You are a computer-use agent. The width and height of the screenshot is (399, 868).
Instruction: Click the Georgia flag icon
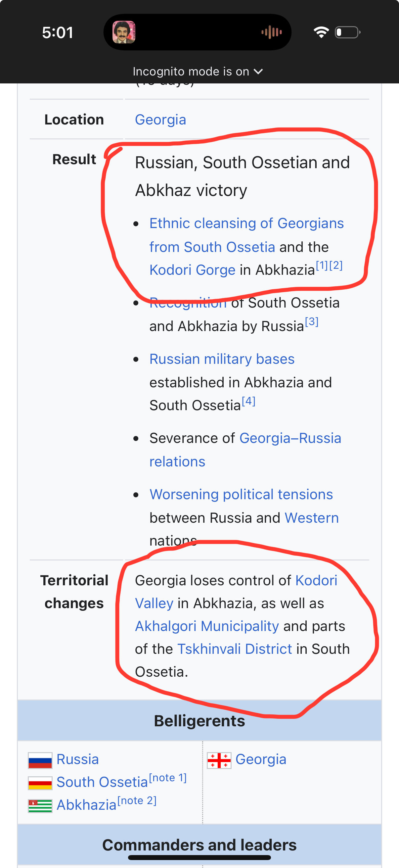coord(219,760)
